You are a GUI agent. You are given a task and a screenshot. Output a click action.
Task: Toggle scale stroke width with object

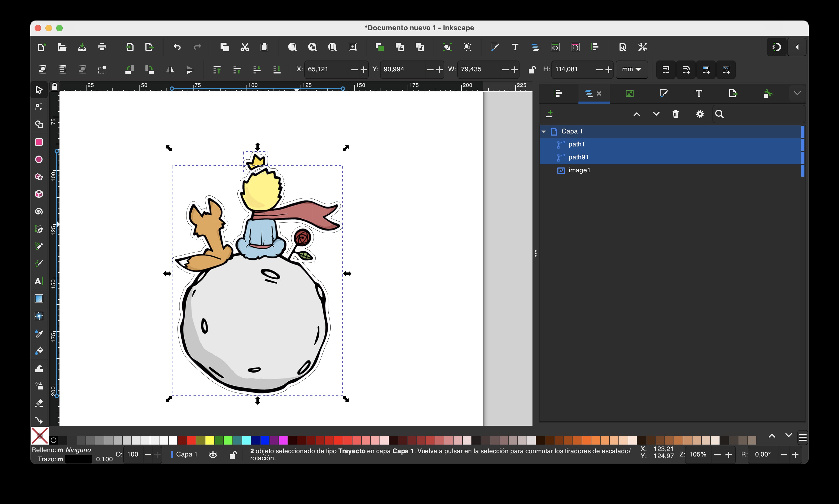pos(666,70)
